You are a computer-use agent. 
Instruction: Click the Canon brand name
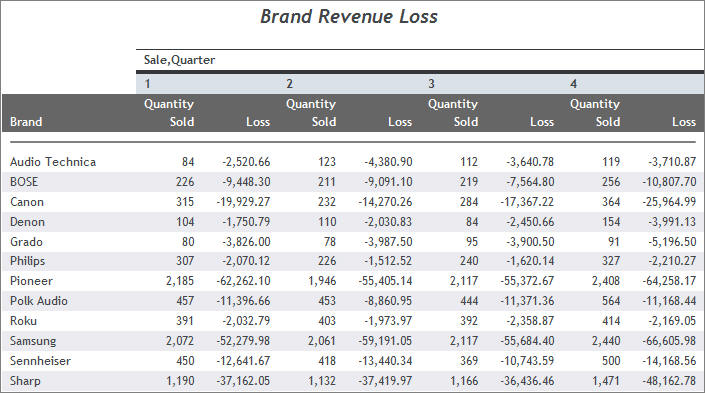27,201
